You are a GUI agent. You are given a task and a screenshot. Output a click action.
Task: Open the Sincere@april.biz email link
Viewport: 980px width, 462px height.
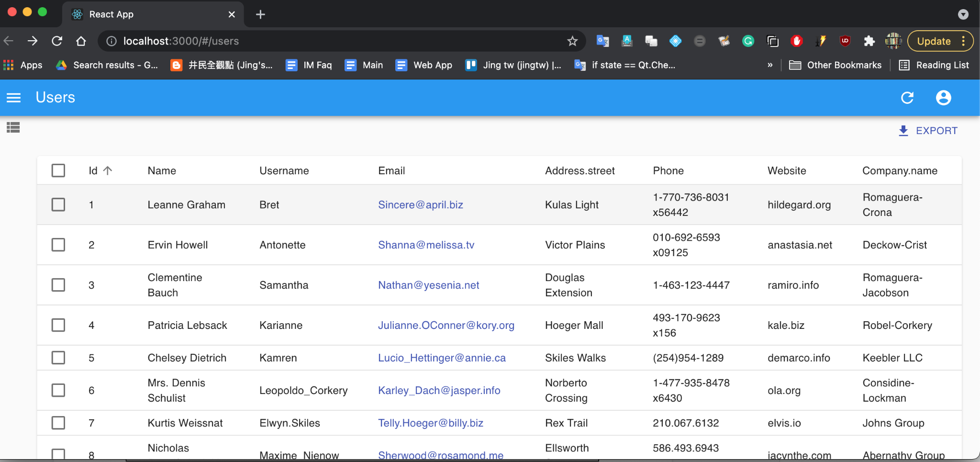[x=421, y=205]
